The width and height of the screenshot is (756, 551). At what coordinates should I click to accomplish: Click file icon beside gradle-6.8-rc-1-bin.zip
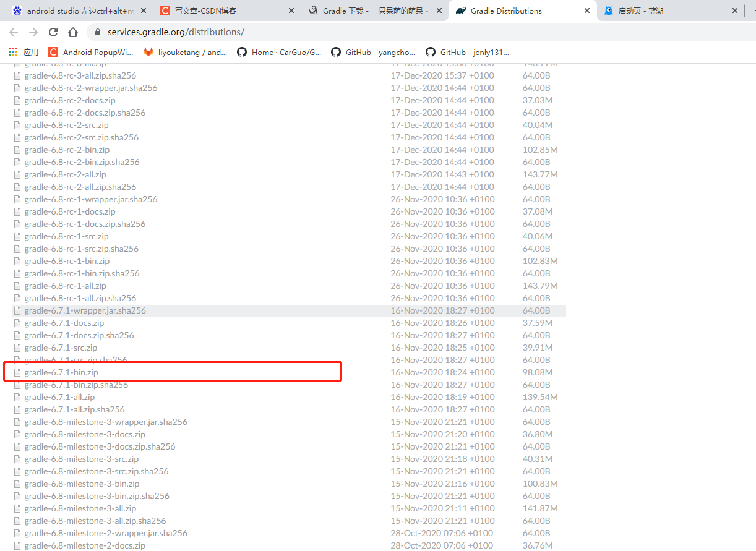[x=17, y=261]
